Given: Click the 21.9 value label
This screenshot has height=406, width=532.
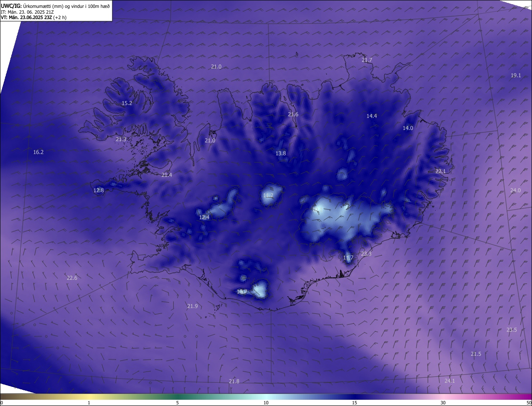Looking at the screenshot, I should (x=192, y=306).
